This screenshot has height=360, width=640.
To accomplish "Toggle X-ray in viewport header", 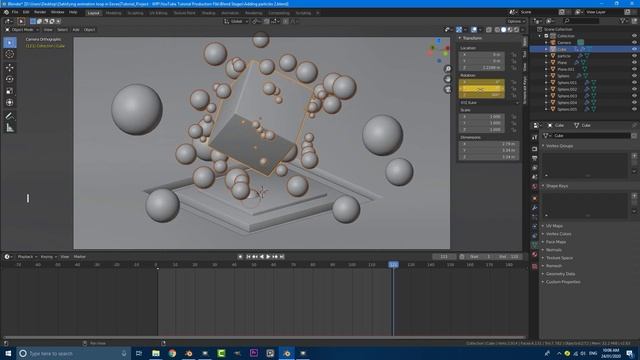I will pos(489,30).
